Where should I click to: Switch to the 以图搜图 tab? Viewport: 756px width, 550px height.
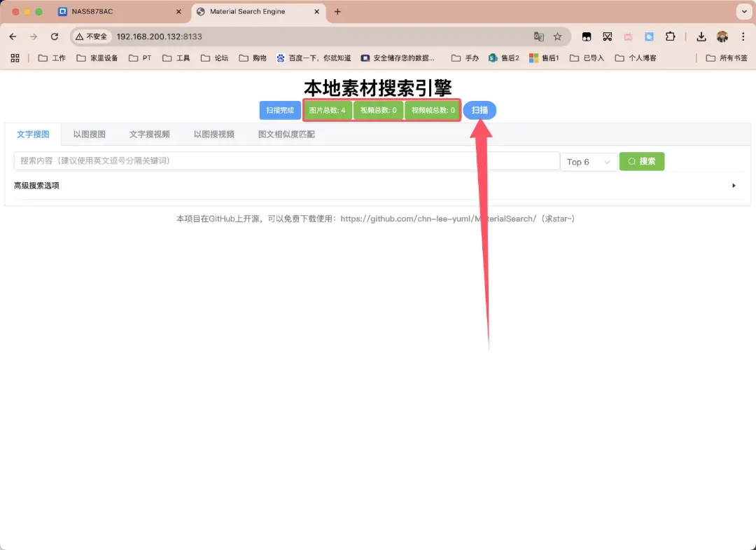pos(90,135)
